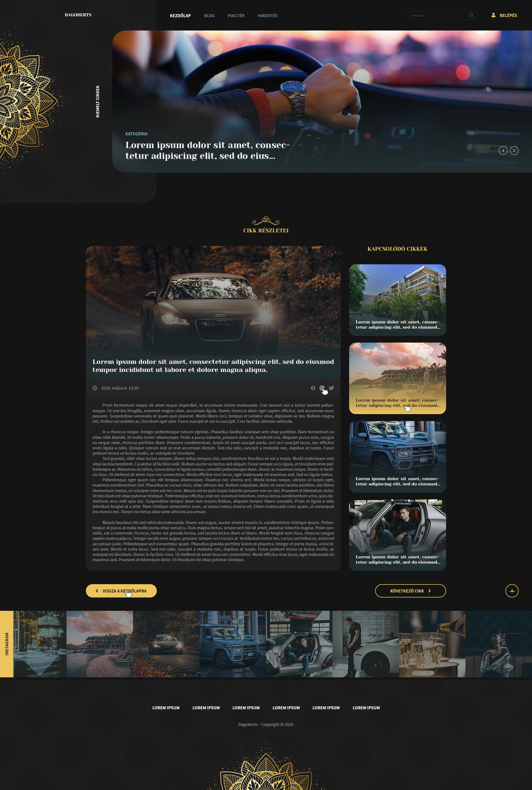The height and width of the screenshot is (790, 532).
Task: Go to previous featured slide arrow
Action: point(503,151)
